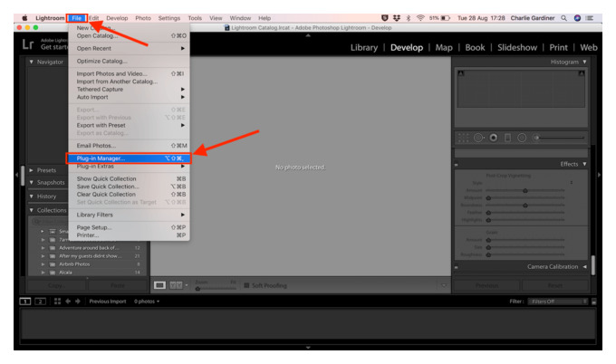
Task: Collapse the Effects panel triangle
Action: tap(584, 164)
